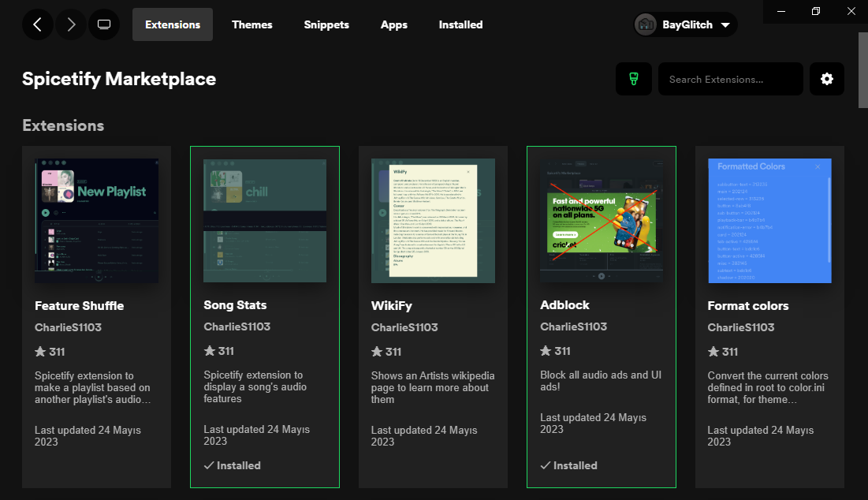This screenshot has height=500, width=868.
Task: Click the Installed checkmark on Song Stats
Action: (x=209, y=465)
